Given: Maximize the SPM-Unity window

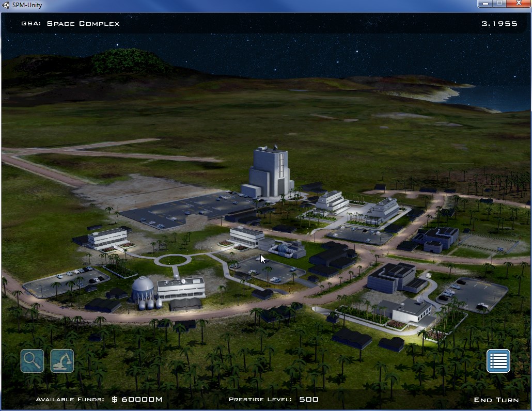Looking at the screenshot, I should pos(499,4).
